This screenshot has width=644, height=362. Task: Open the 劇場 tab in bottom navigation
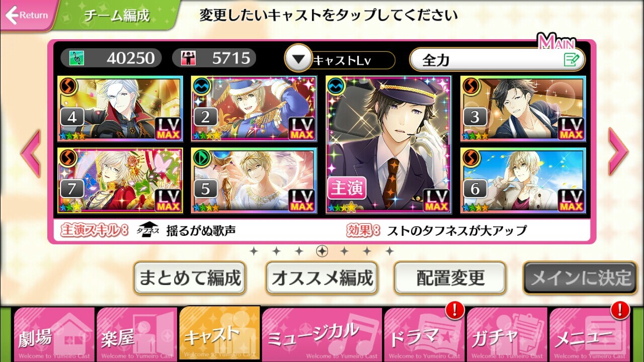coord(54,334)
